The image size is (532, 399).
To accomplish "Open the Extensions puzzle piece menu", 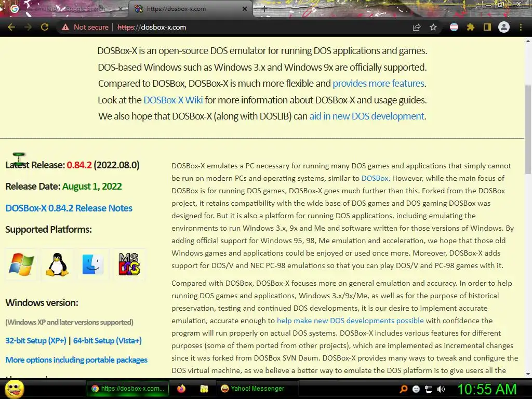I will point(470,27).
